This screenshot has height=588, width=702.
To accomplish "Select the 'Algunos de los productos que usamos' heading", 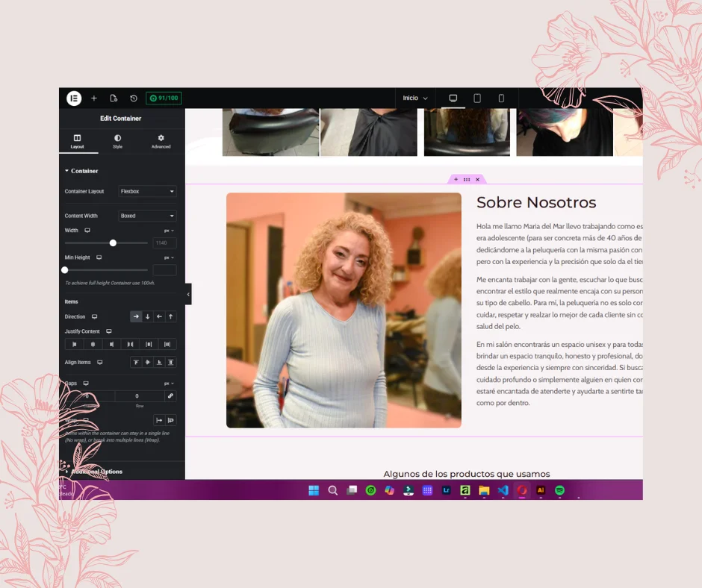I will [x=467, y=473].
